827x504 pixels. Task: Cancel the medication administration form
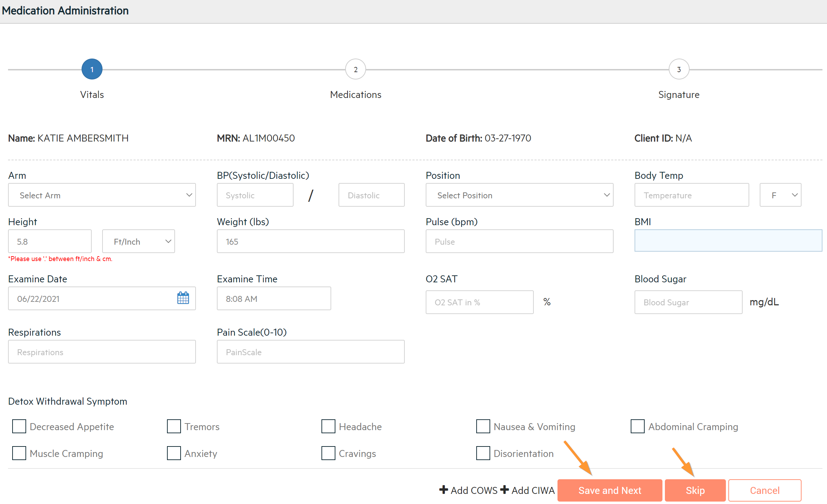click(764, 490)
